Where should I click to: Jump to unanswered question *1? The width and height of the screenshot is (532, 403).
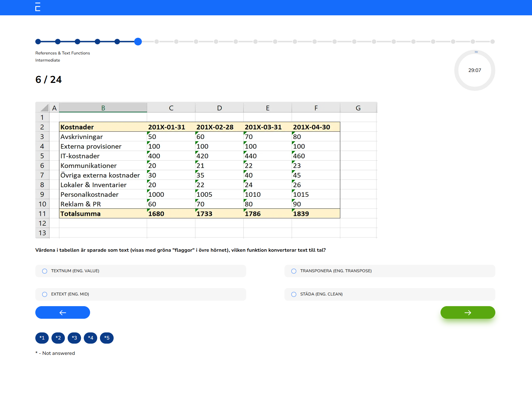click(42, 338)
